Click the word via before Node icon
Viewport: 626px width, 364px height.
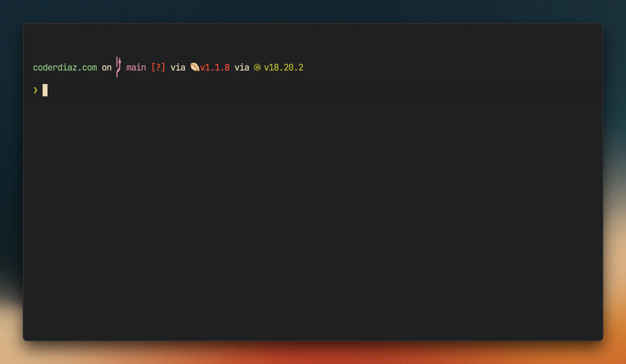(x=242, y=68)
